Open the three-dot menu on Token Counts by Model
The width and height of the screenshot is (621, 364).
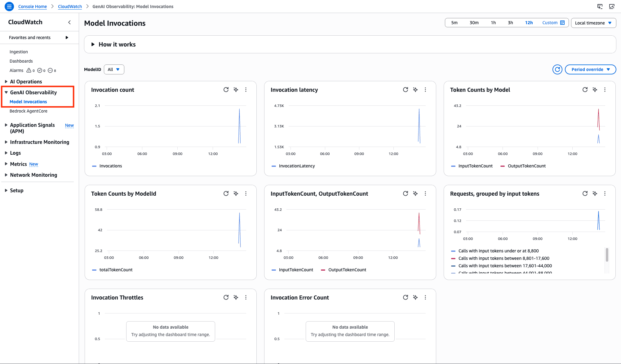[605, 90]
